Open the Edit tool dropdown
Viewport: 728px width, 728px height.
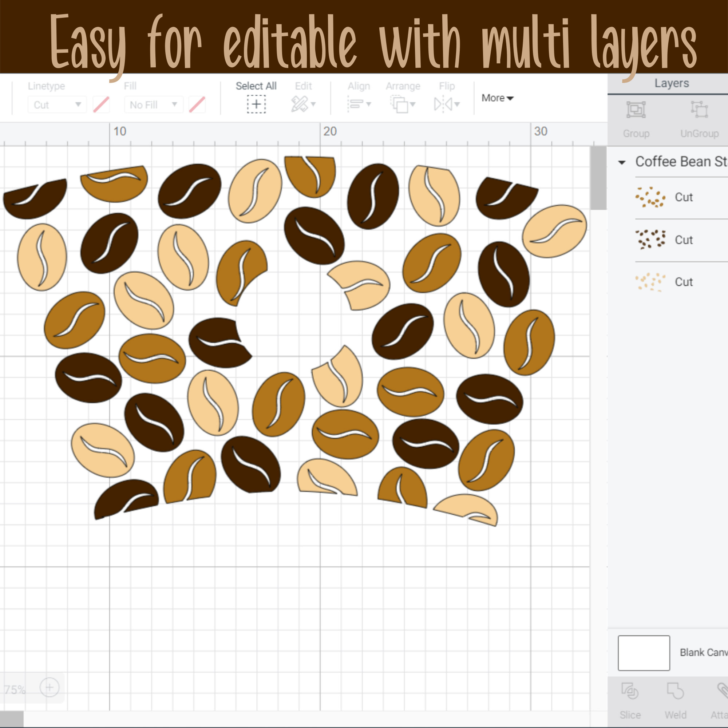click(x=303, y=104)
